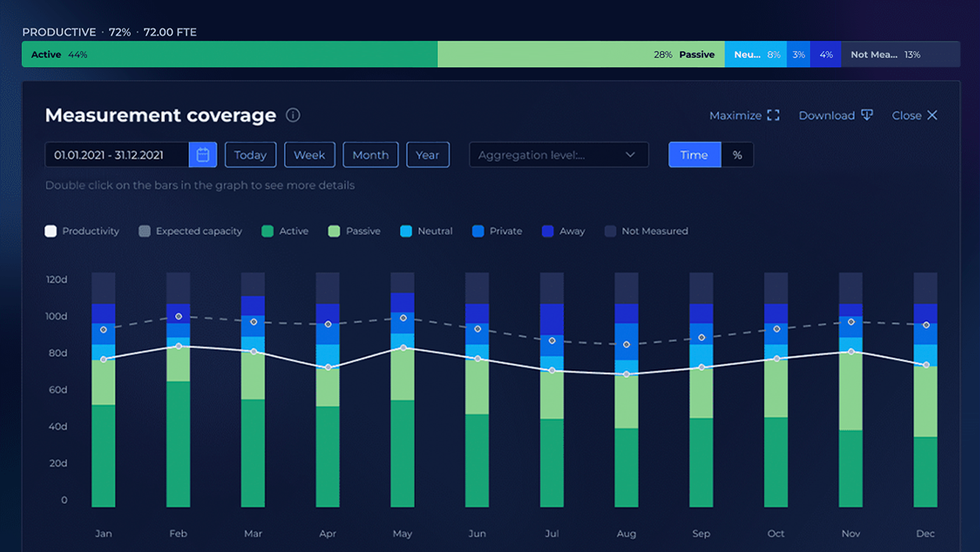Click the Dec productivity line data point

(926, 365)
